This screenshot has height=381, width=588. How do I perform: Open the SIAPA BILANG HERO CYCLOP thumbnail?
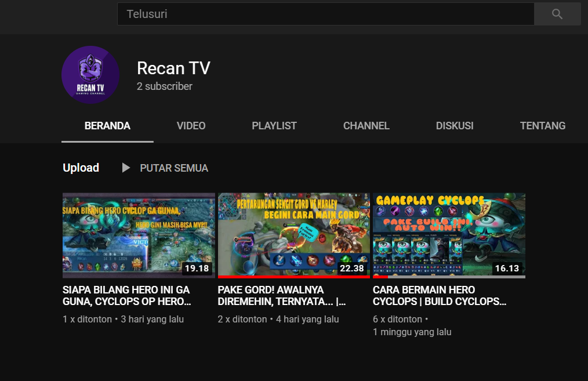139,235
